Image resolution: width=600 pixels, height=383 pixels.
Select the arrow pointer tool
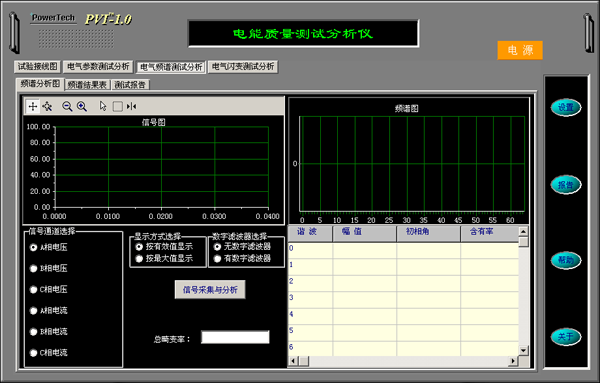coord(103,106)
